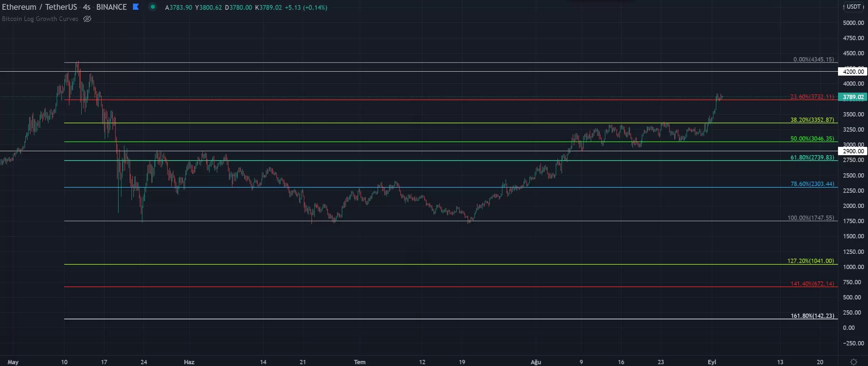Image resolution: width=868 pixels, height=366 pixels.
Task: Click the Eyl month marker on time axis
Action: 712,362
